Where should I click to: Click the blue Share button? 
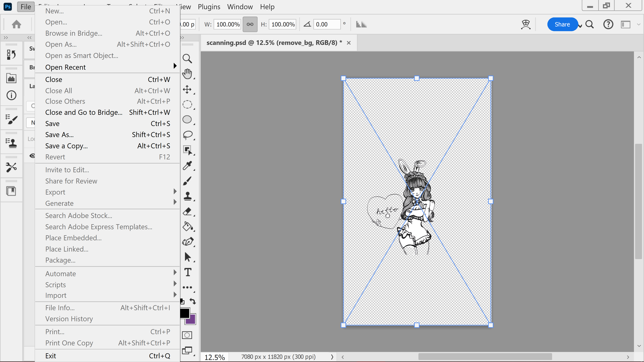(x=562, y=24)
